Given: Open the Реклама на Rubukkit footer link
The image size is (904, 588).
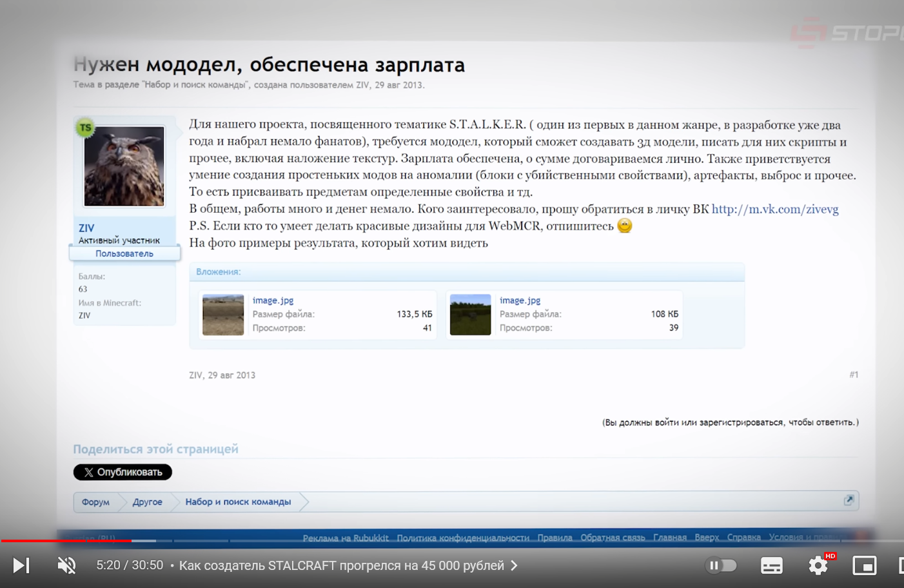Looking at the screenshot, I should pos(346,538).
